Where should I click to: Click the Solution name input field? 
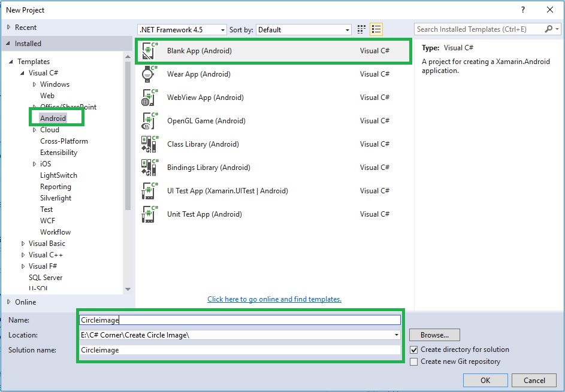point(240,350)
